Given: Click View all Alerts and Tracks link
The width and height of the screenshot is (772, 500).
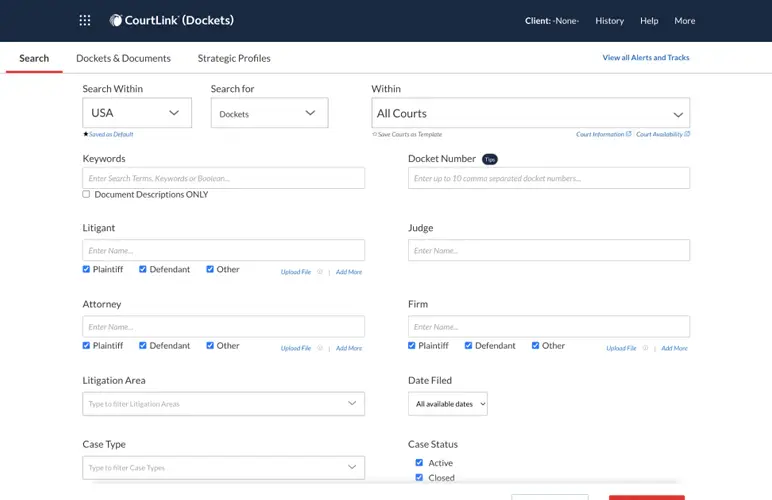Looking at the screenshot, I should 645,58.
